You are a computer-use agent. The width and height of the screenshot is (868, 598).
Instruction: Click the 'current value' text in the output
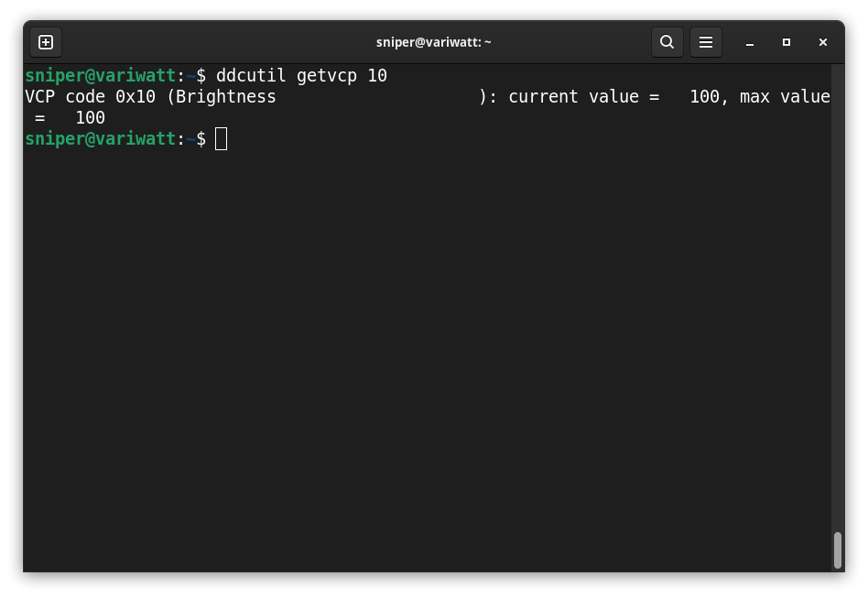(573, 97)
